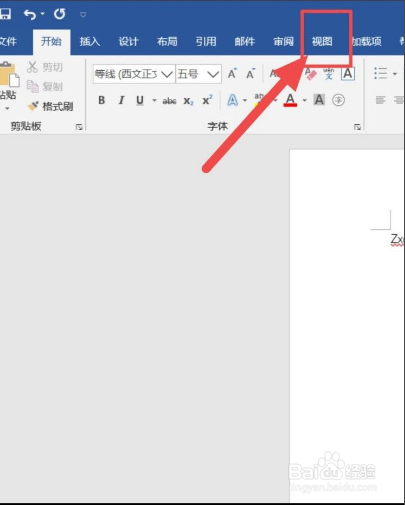Viewport: 405px width, 505px height.
Task: Click the Save icon in quick access toolbar
Action: tap(5, 14)
